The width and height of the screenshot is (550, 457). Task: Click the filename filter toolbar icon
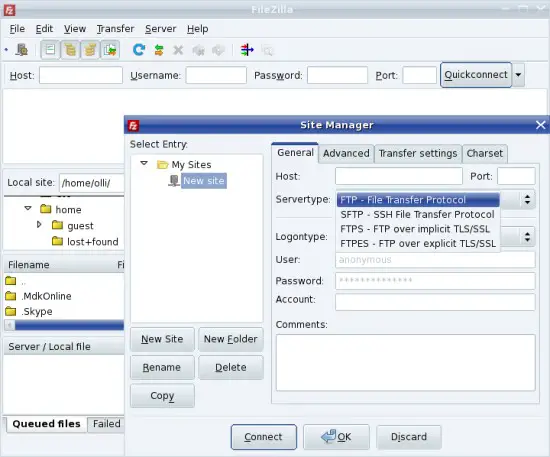tap(267, 51)
